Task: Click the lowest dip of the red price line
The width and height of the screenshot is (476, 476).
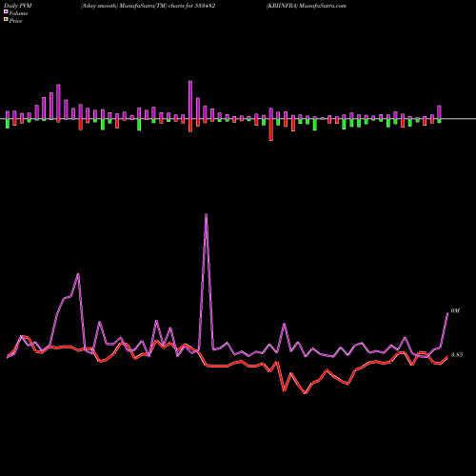Action: (306, 393)
